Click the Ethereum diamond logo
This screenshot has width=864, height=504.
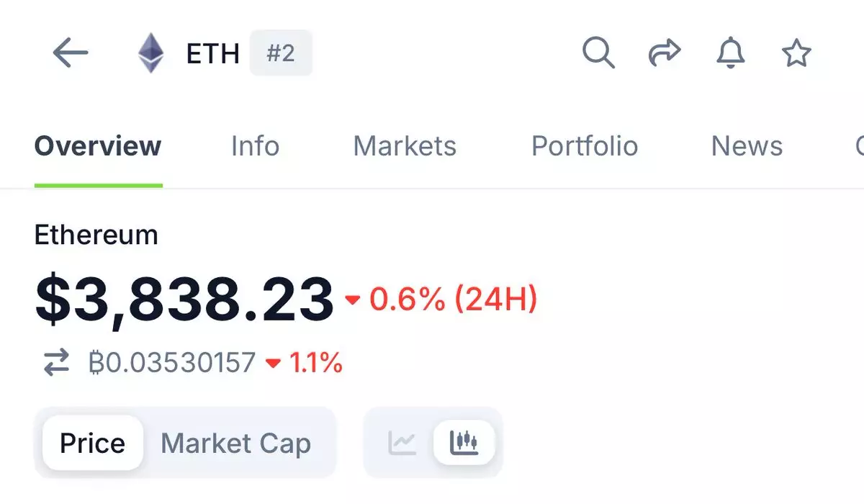coord(151,53)
